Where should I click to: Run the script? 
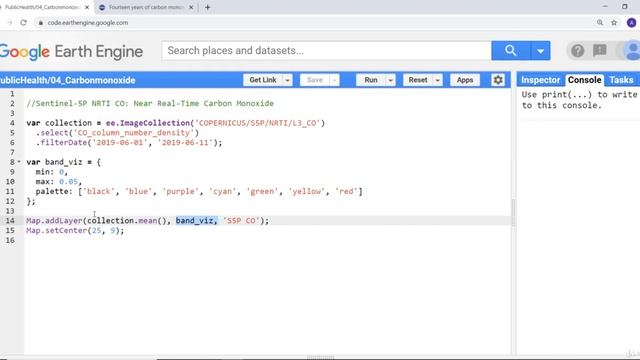point(371,80)
